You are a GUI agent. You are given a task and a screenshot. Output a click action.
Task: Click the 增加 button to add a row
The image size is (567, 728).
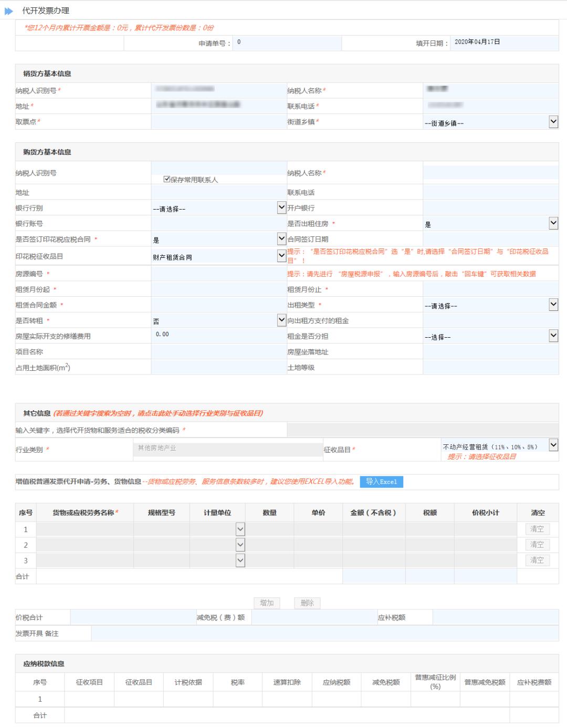(x=268, y=603)
